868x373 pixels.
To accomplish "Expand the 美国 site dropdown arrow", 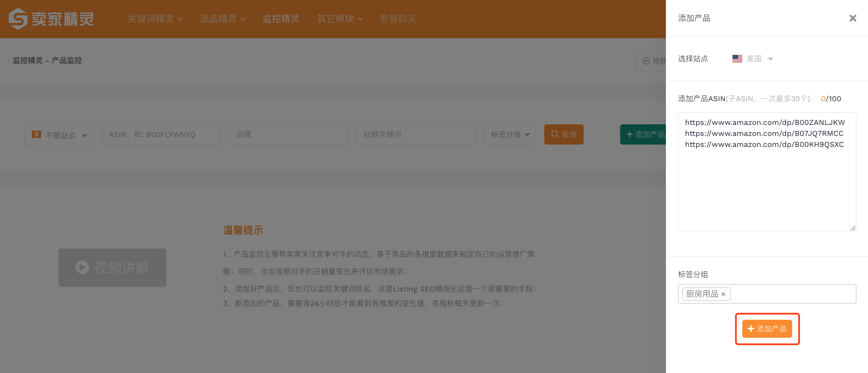I will 770,59.
